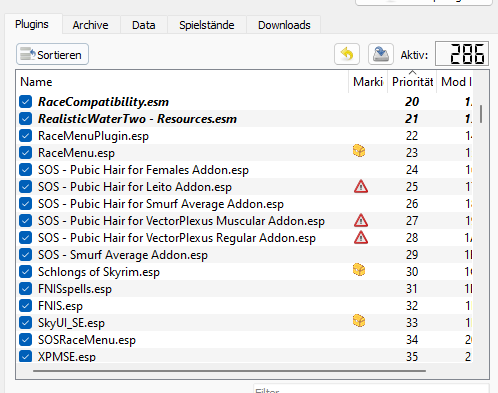Click archive box flag on Schlongs of Skyrim.esp
This screenshot has width=498, height=393.
pos(359,270)
